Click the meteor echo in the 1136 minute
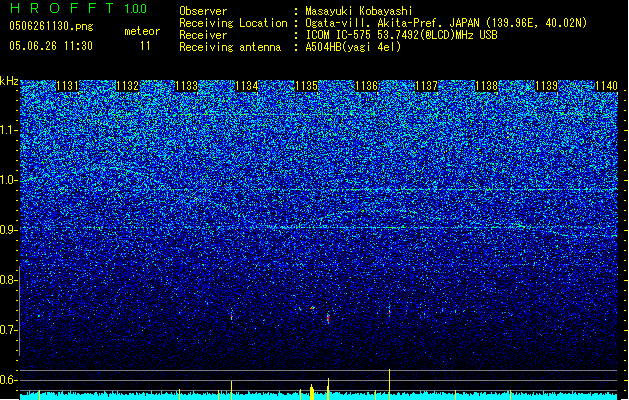This screenshot has width=629, height=400. point(389,311)
